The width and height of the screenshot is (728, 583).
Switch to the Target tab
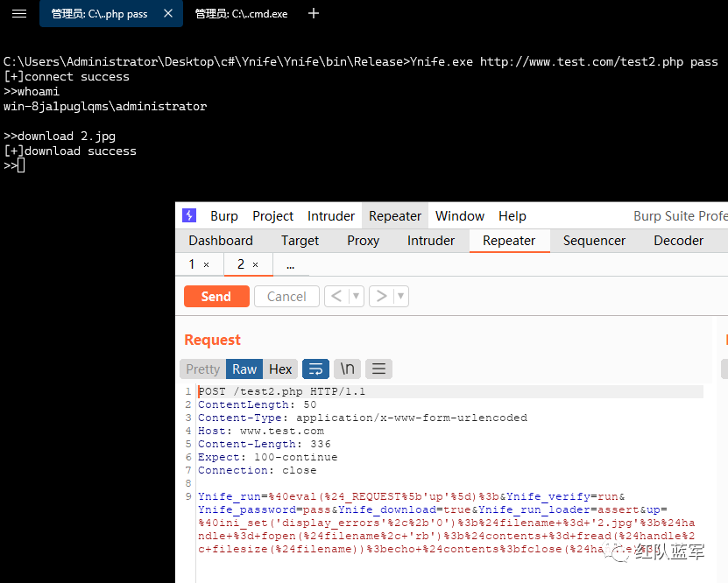tap(300, 241)
